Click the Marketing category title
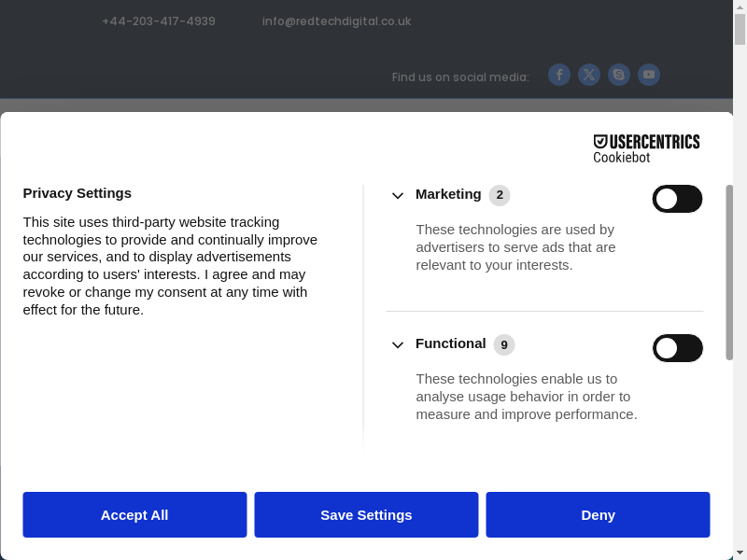747x560 pixels. point(448,194)
